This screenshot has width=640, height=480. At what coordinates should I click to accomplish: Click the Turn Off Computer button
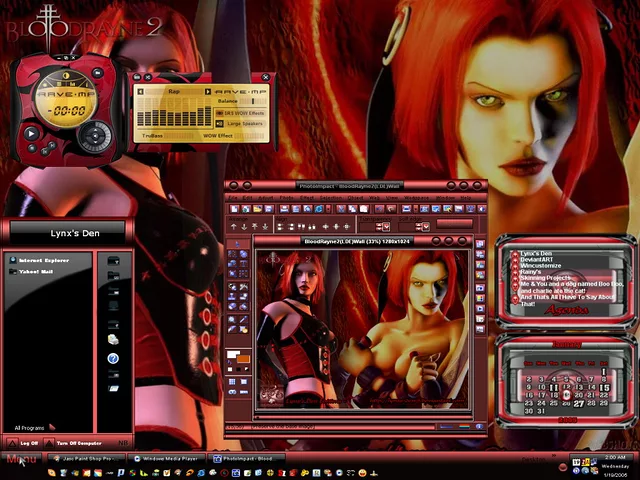tap(73, 443)
